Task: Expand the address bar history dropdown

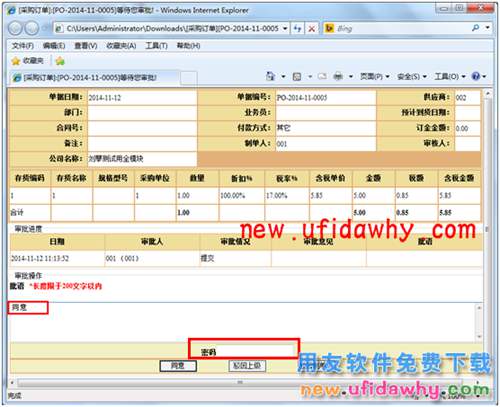Action: 285,29
